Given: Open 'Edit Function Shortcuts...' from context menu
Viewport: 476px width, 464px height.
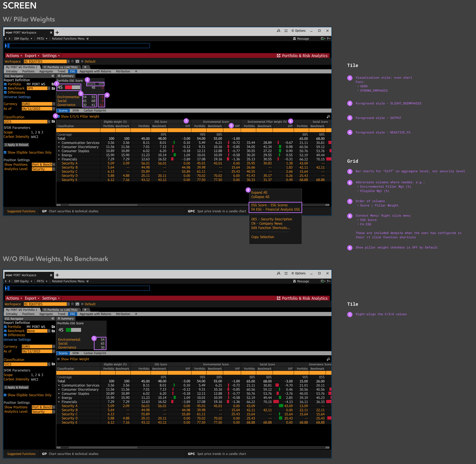Looking at the screenshot, I should (270, 228).
